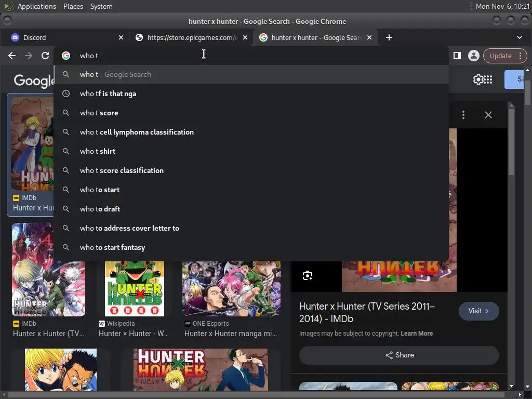Choose 'who to start fantasy' suggestion
Viewport: 532px width, 399px height.
(x=251, y=247)
